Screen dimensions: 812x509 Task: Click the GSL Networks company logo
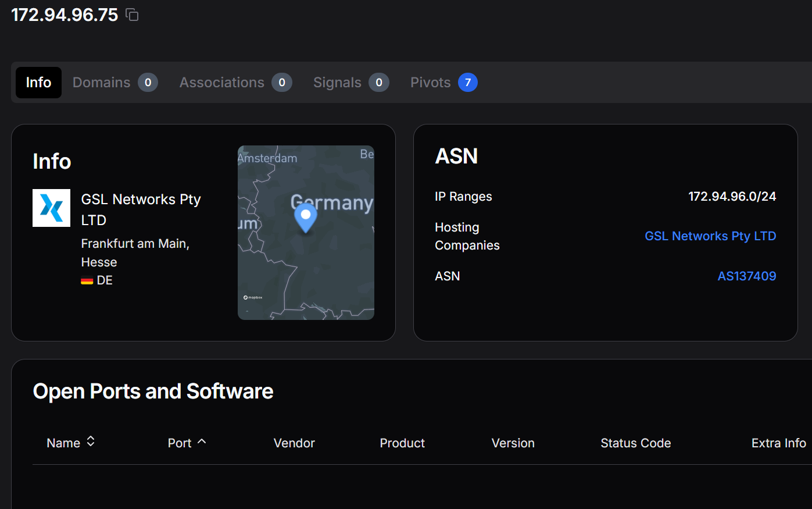(x=51, y=208)
